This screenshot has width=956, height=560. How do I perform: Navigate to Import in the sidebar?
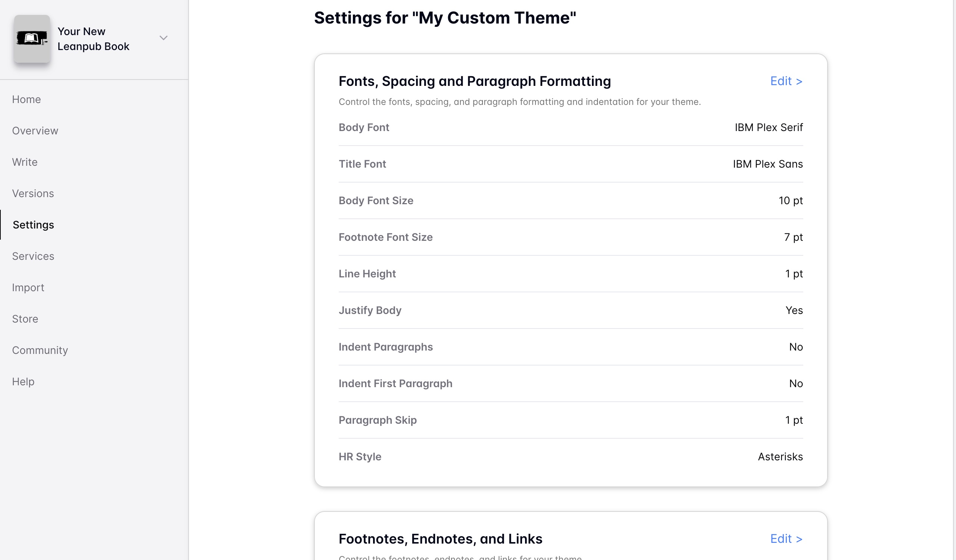point(28,287)
